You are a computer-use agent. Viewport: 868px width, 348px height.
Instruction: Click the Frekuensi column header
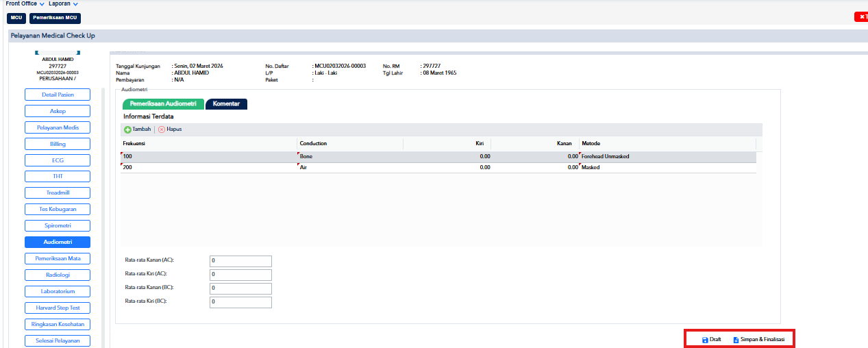(x=209, y=144)
